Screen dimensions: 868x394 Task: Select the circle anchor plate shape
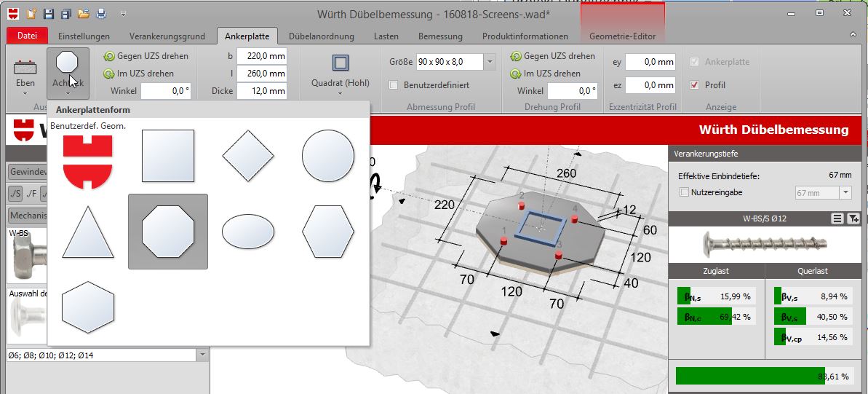[328, 156]
